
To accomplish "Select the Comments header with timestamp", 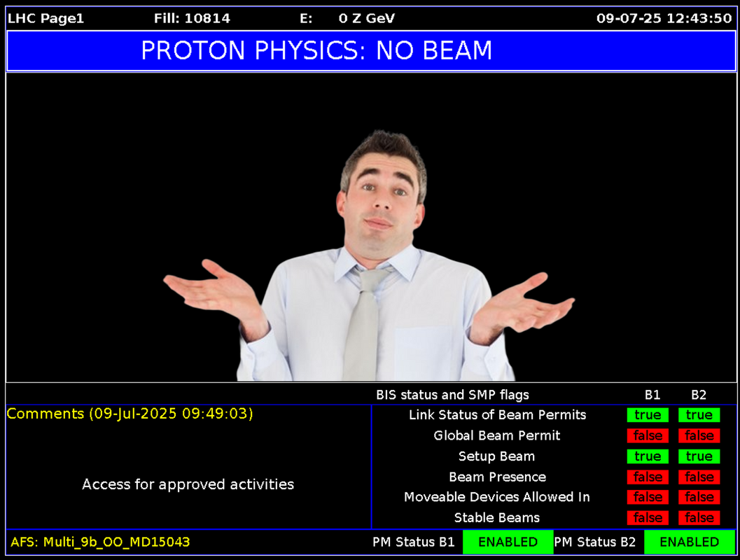I will tap(130, 414).
